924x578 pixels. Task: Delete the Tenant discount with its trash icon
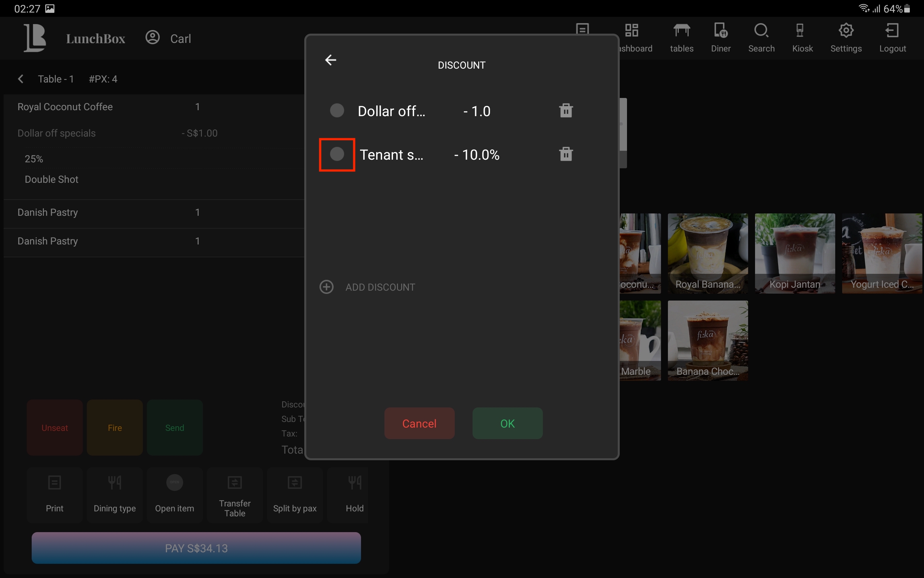[x=566, y=154]
